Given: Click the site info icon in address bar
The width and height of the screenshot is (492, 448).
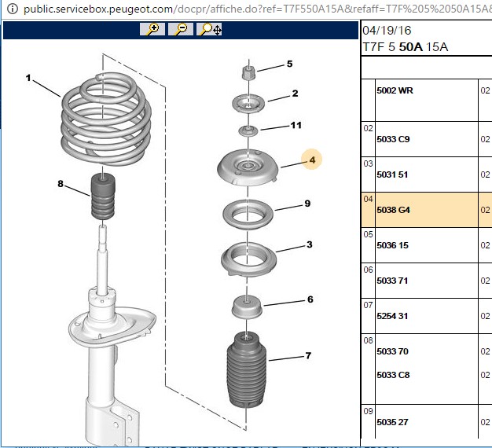Looking at the screenshot, I should [x=13, y=9].
